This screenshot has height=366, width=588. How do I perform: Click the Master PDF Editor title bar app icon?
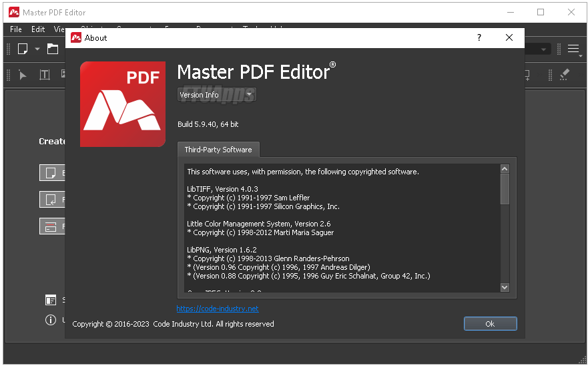pos(14,13)
